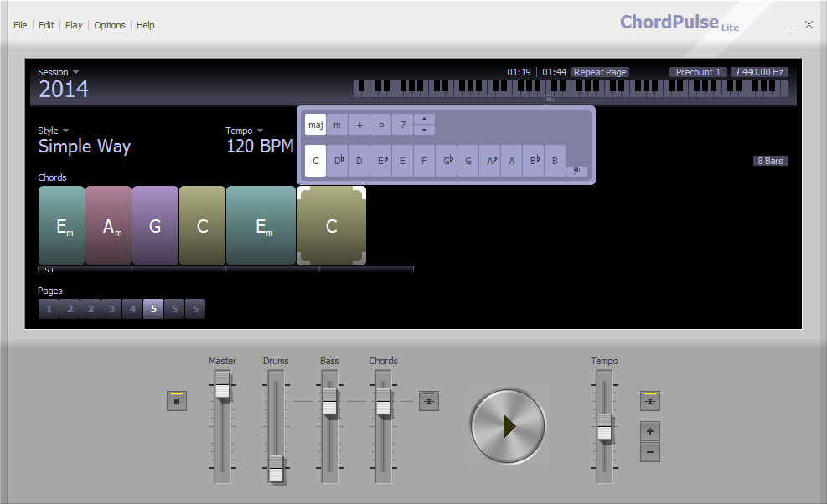Click the Precount 1 button
This screenshot has width=827, height=504.
tap(698, 72)
